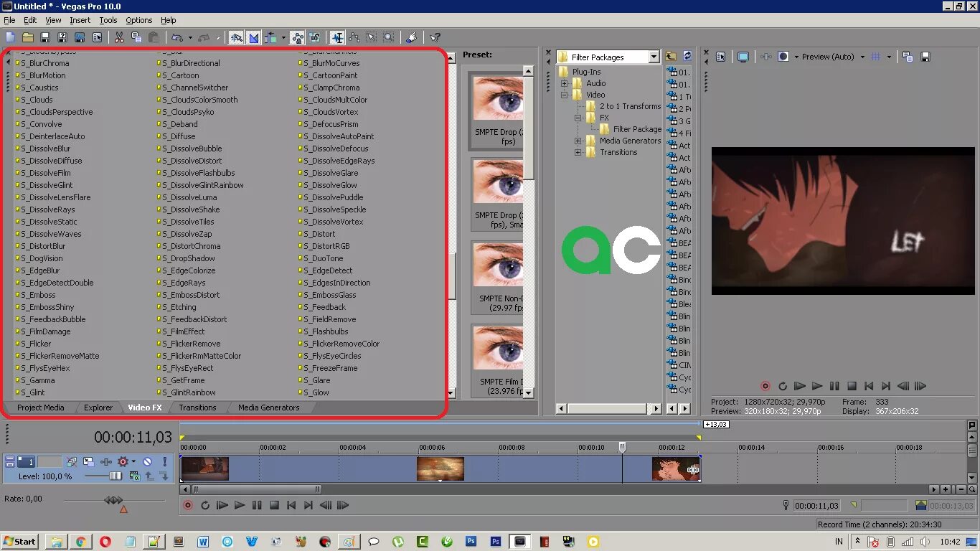Undo the last action via toolbar arrow
980x551 pixels.
[176, 37]
